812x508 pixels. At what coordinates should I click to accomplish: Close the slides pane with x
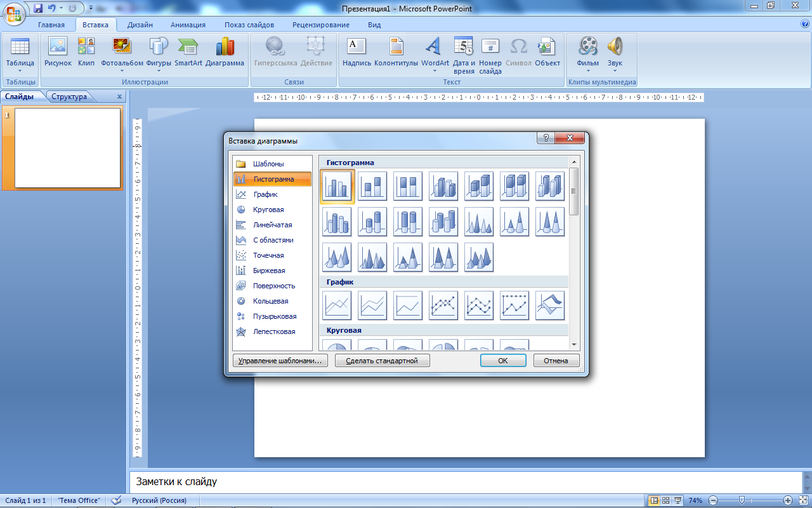(119, 97)
